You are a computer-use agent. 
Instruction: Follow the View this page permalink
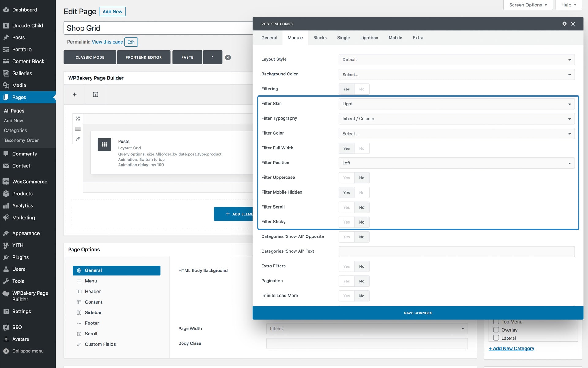tap(107, 42)
